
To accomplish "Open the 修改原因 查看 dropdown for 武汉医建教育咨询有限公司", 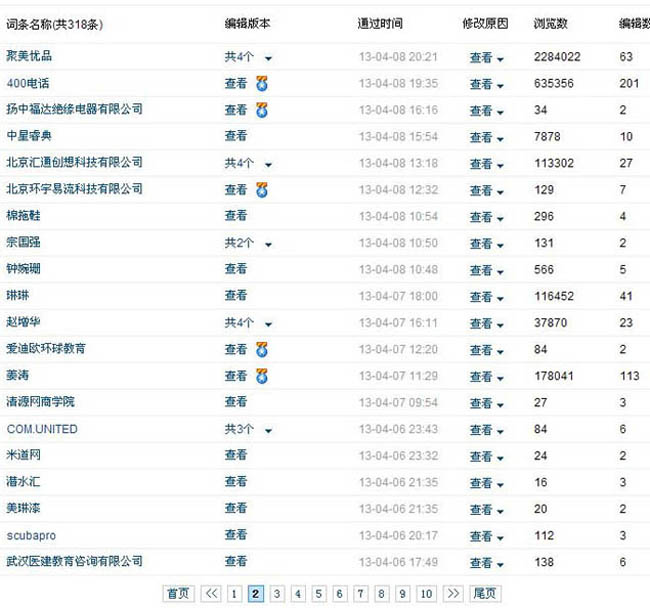I will pos(486,563).
